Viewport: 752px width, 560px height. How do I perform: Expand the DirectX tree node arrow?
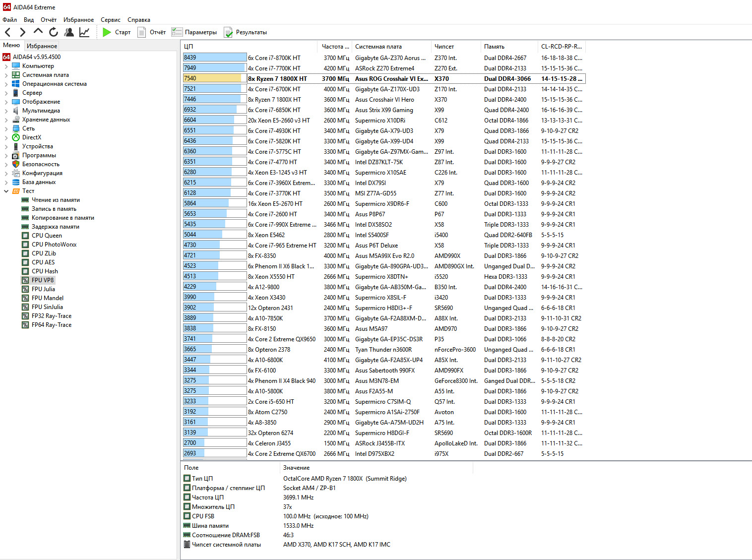coord(6,137)
